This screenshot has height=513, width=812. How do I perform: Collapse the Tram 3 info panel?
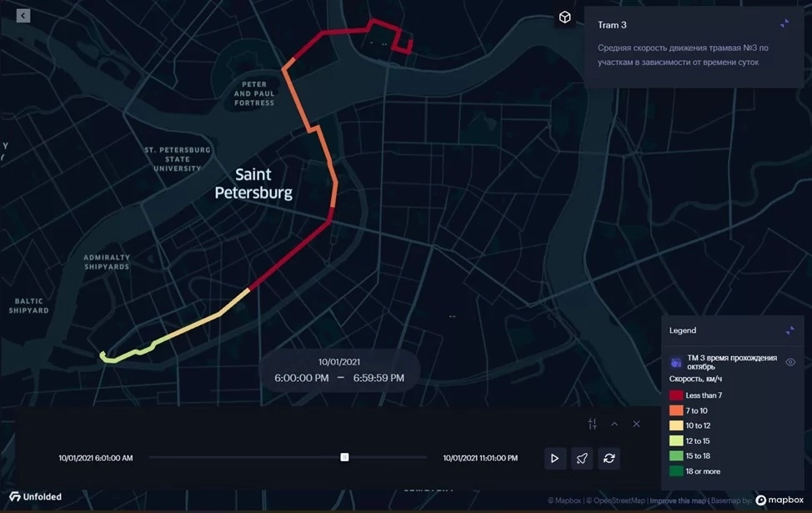(784, 24)
